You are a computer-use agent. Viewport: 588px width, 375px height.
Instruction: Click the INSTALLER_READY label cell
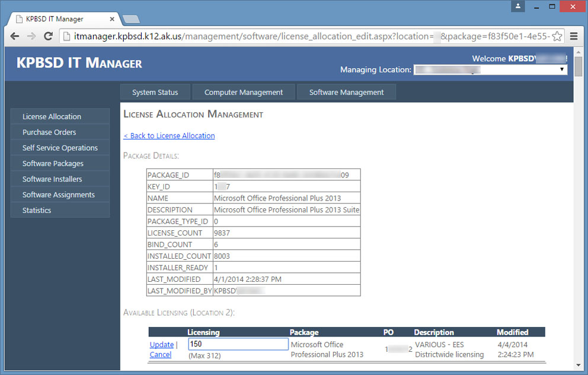pyautogui.click(x=180, y=268)
